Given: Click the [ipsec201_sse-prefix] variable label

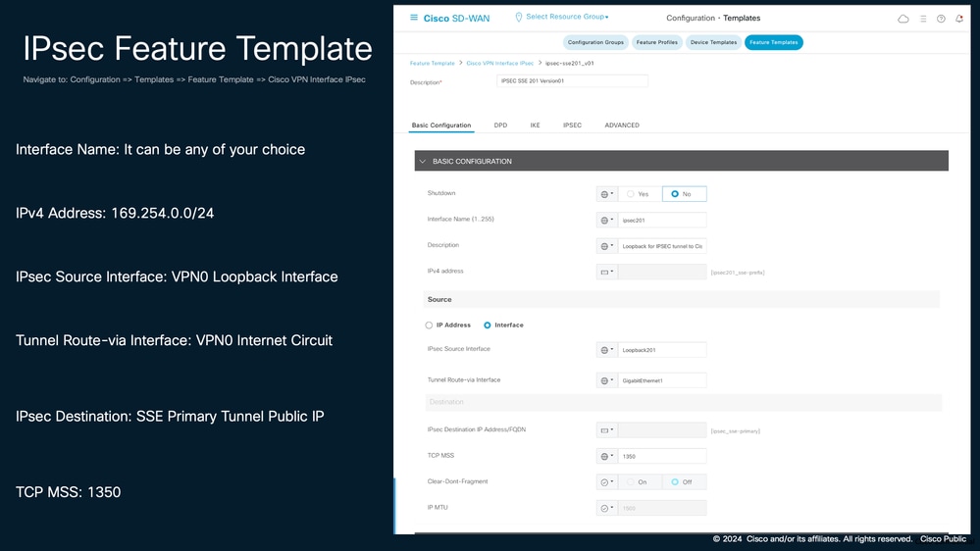Looking at the screenshot, I should (738, 273).
